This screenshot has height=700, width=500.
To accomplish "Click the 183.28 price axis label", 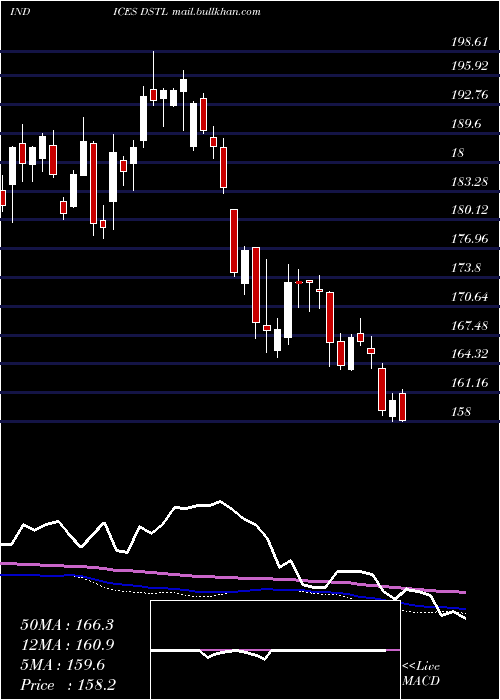I will 469,182.
